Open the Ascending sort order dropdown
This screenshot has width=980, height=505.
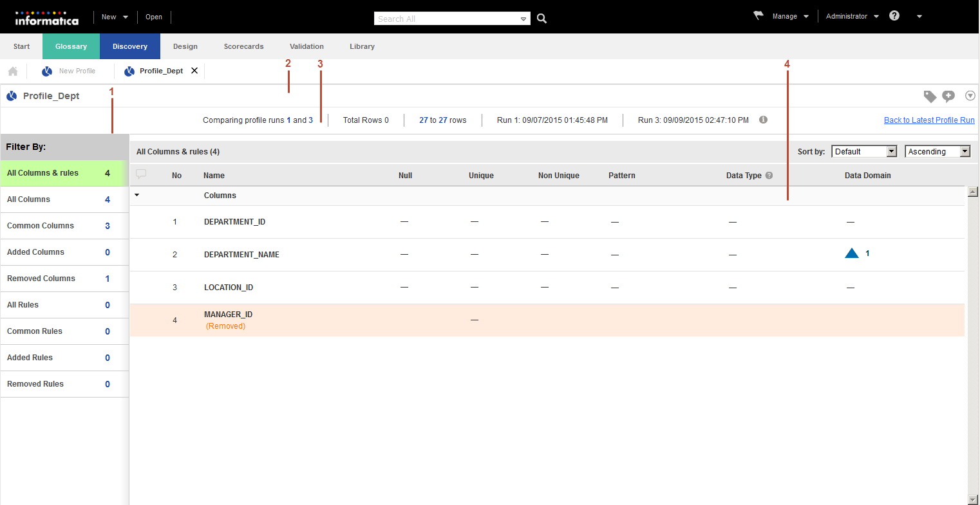(937, 152)
